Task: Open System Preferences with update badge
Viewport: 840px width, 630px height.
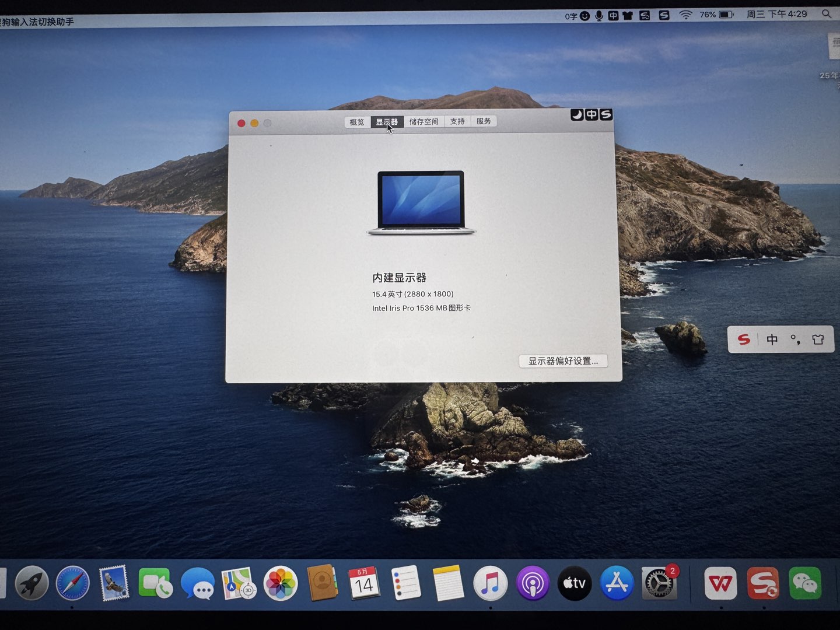Action: pyautogui.click(x=659, y=583)
